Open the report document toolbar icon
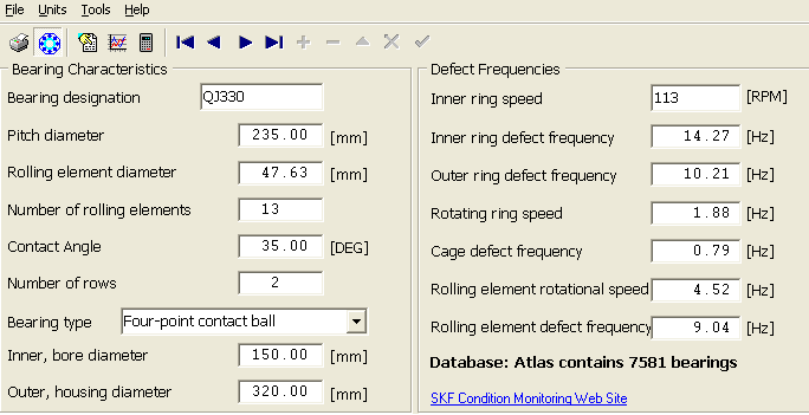 pos(87,42)
